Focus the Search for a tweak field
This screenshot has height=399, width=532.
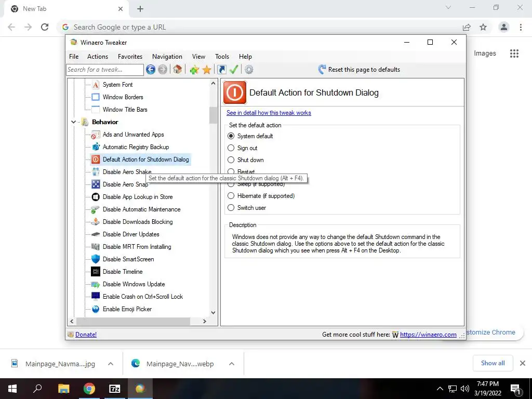[x=105, y=70]
